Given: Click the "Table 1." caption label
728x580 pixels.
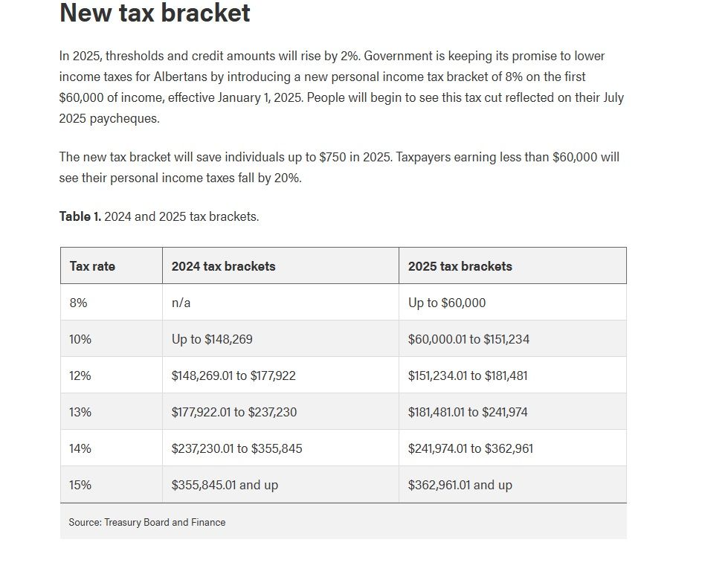Looking at the screenshot, I should coord(80,217).
